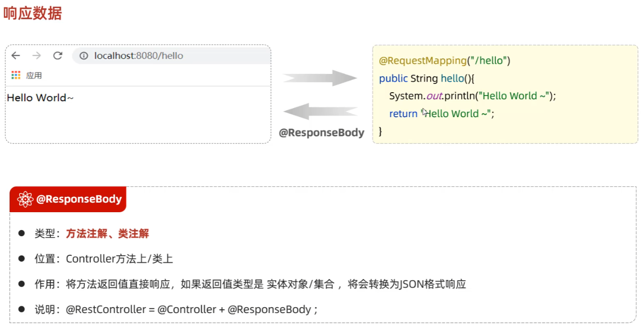644x325 pixels.
Task: Click the bullet before 类型 line
Action: [x=22, y=233]
